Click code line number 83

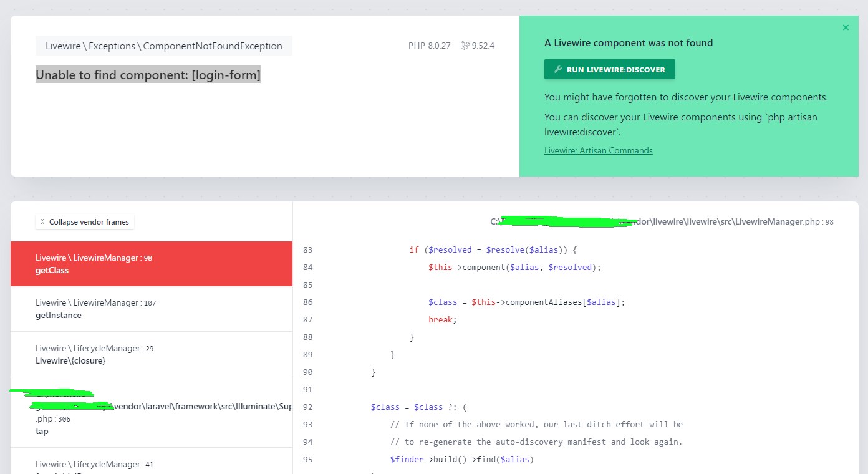pyautogui.click(x=307, y=249)
